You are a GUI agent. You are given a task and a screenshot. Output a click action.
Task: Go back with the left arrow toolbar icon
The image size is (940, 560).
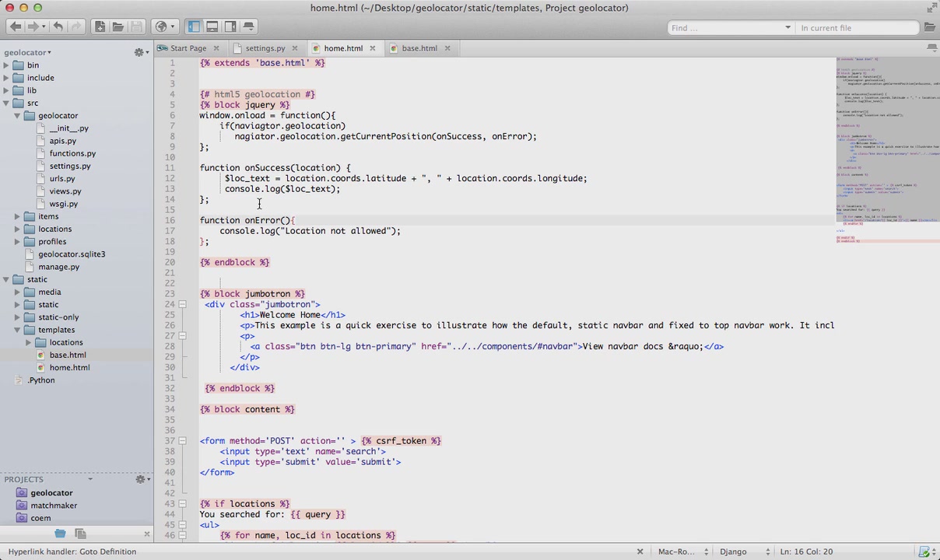(16, 26)
